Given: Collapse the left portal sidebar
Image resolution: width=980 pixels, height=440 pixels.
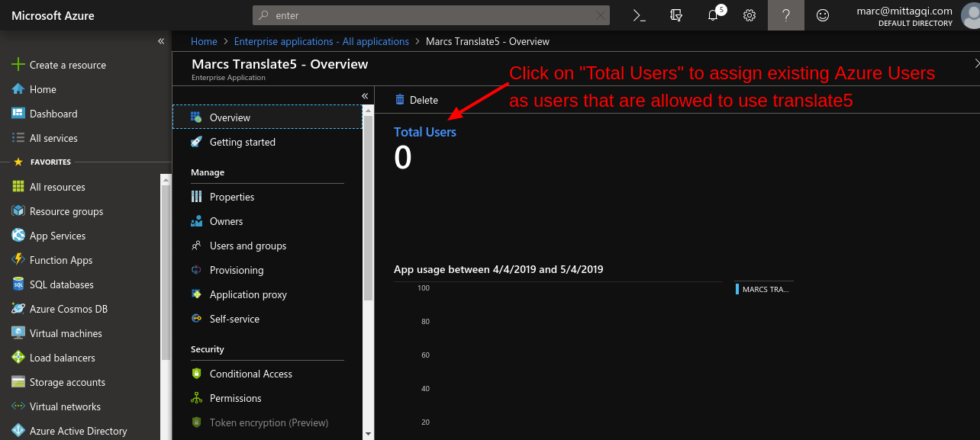Looking at the screenshot, I should [x=161, y=41].
